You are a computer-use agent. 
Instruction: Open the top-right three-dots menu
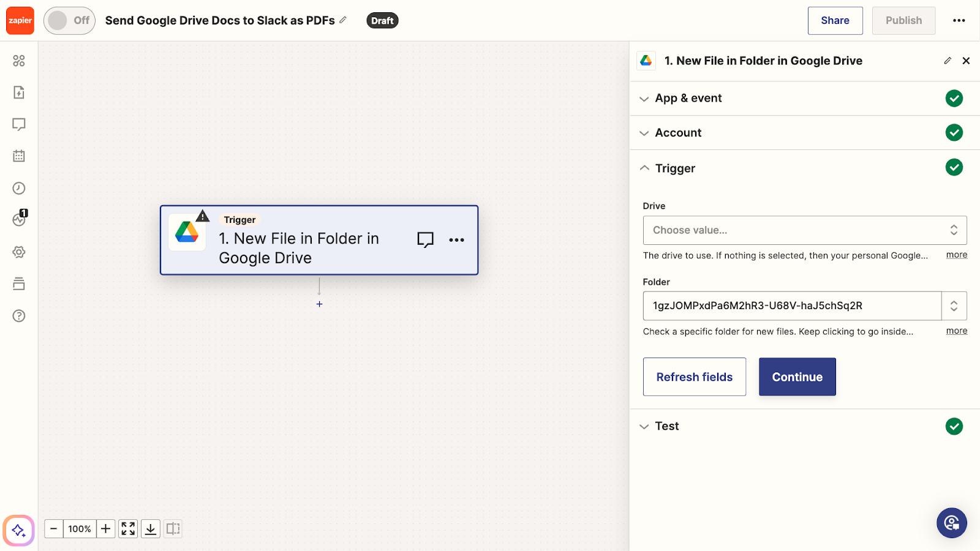click(x=959, y=21)
